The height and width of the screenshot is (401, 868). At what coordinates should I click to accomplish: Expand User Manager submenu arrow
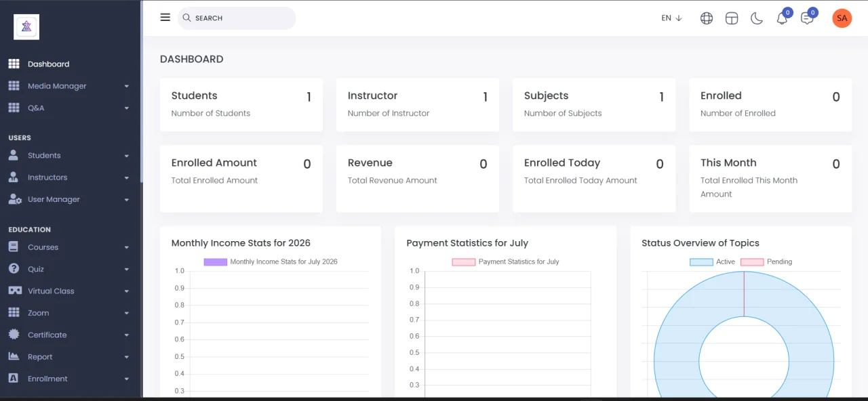[x=127, y=200]
